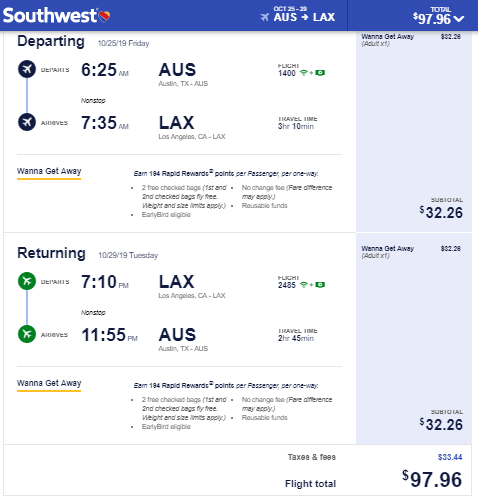Click the Southwest heart logo
Image resolution: width=478 pixels, height=496 pixels.
pyautogui.click(x=104, y=16)
